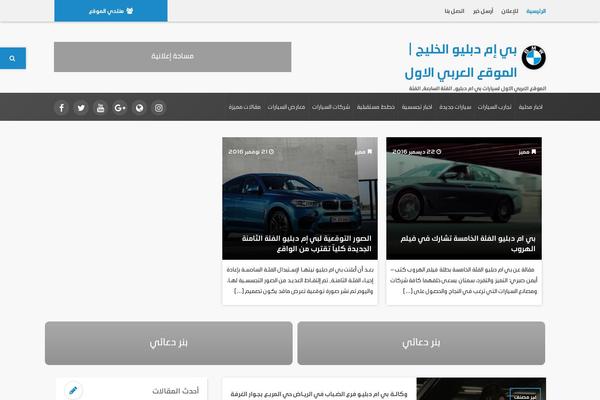The height and width of the screenshot is (400, 600).
Task: Open the Facebook social icon
Action: pyautogui.click(x=61, y=108)
